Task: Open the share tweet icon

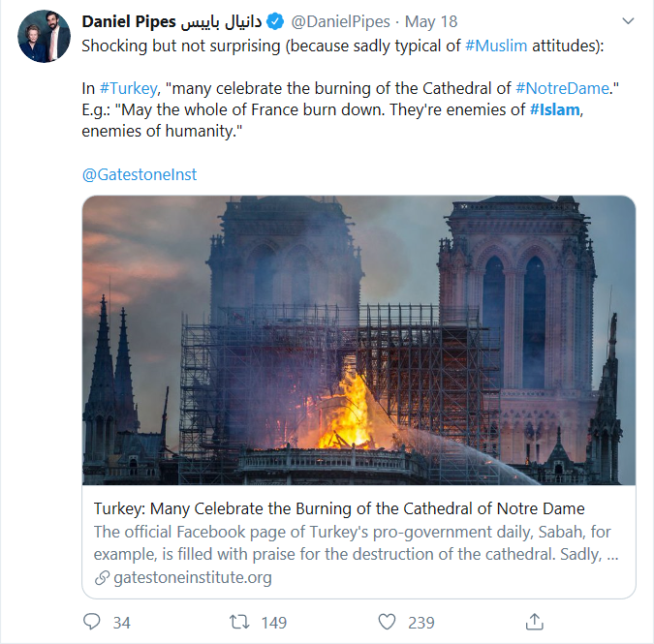Action: point(534,622)
